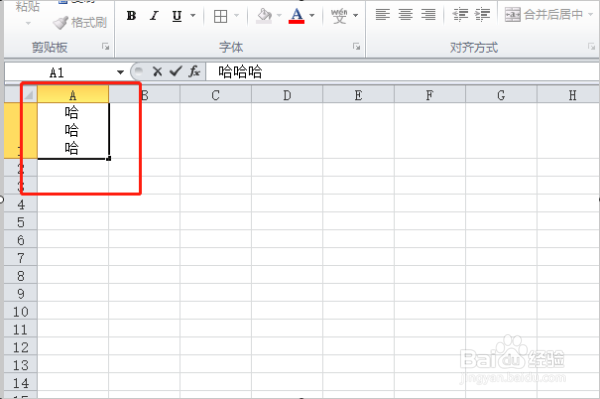Select row 4 header
This screenshot has width=600, height=399.
[21, 204]
